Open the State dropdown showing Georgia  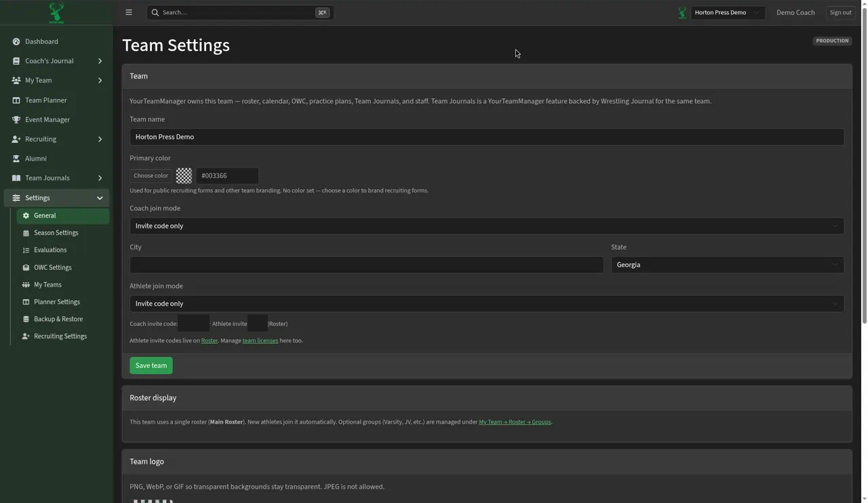coord(728,264)
